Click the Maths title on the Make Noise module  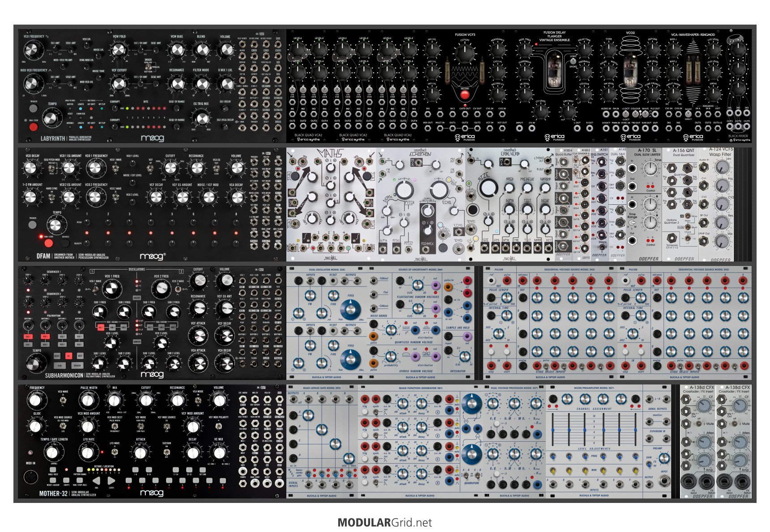[330, 154]
